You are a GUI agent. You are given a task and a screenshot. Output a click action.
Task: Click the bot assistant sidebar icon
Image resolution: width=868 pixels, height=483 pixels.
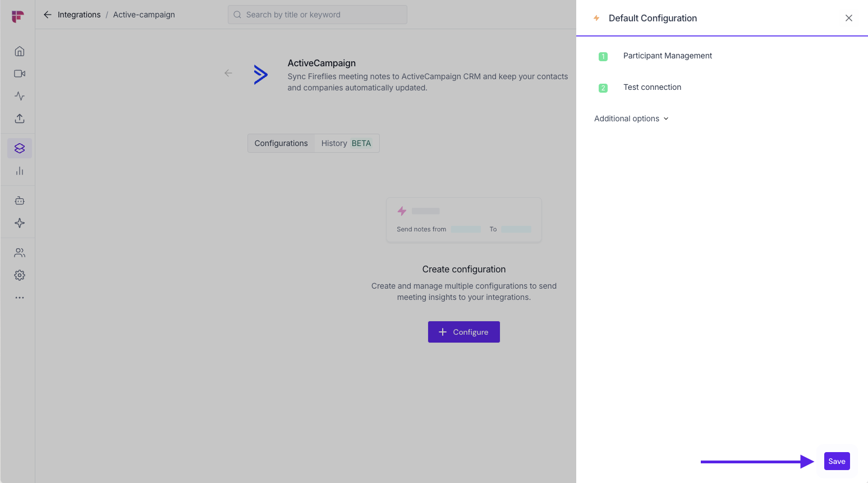(20, 201)
